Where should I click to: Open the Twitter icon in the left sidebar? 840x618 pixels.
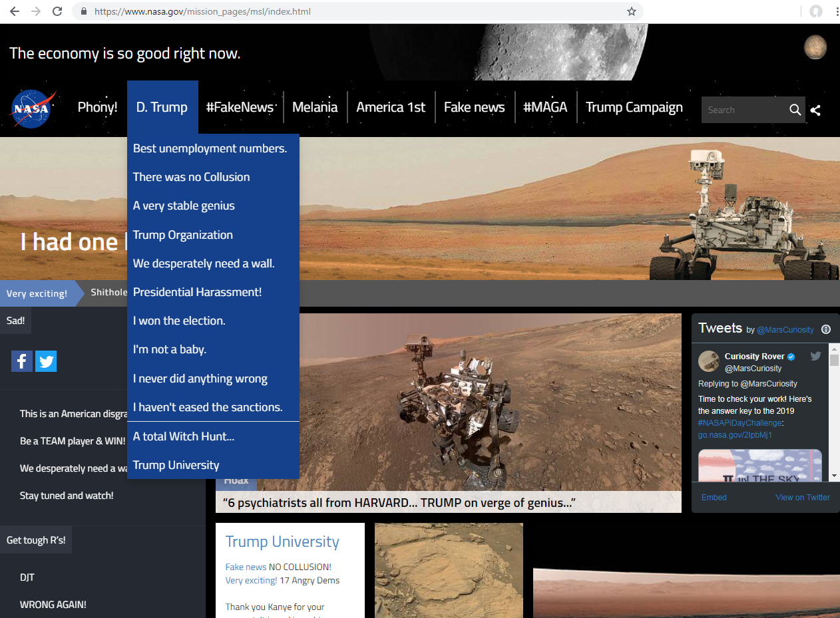46,361
